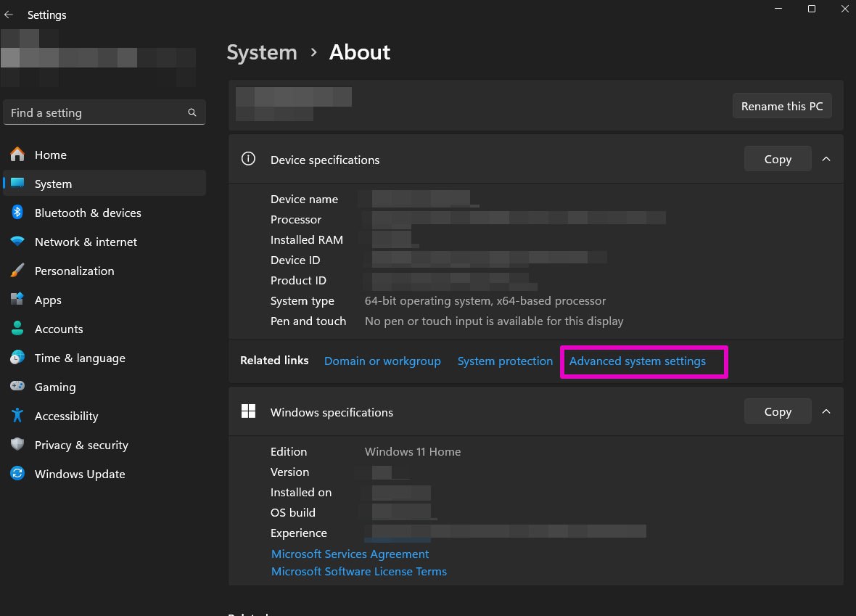Click the System breadcrumb in the header
The image size is (856, 616).
(x=262, y=52)
